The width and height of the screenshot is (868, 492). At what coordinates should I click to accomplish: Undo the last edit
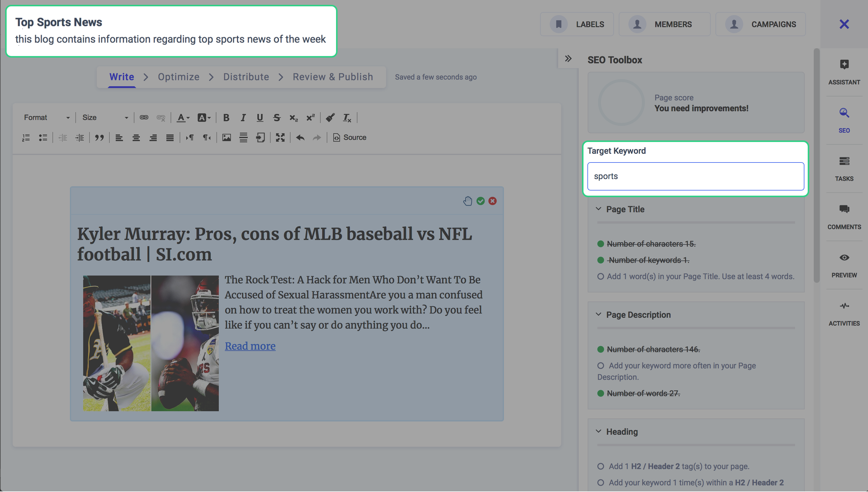300,137
